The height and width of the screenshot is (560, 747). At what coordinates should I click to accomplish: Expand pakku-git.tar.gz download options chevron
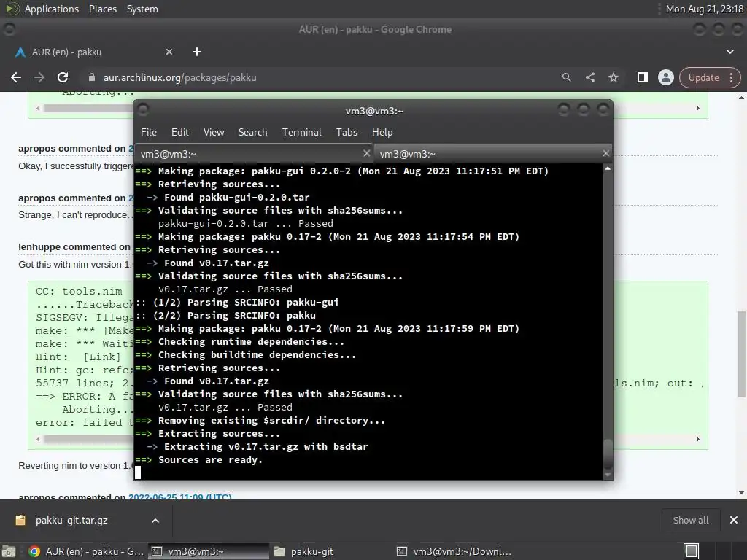tap(155, 521)
